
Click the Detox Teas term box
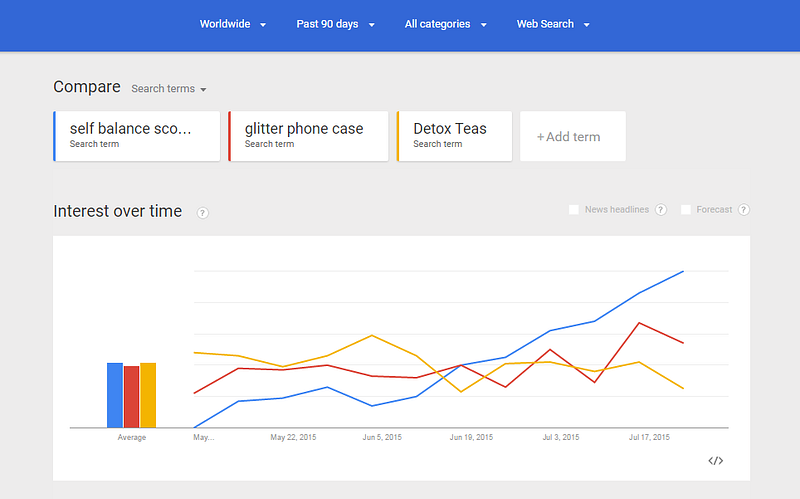(454, 135)
